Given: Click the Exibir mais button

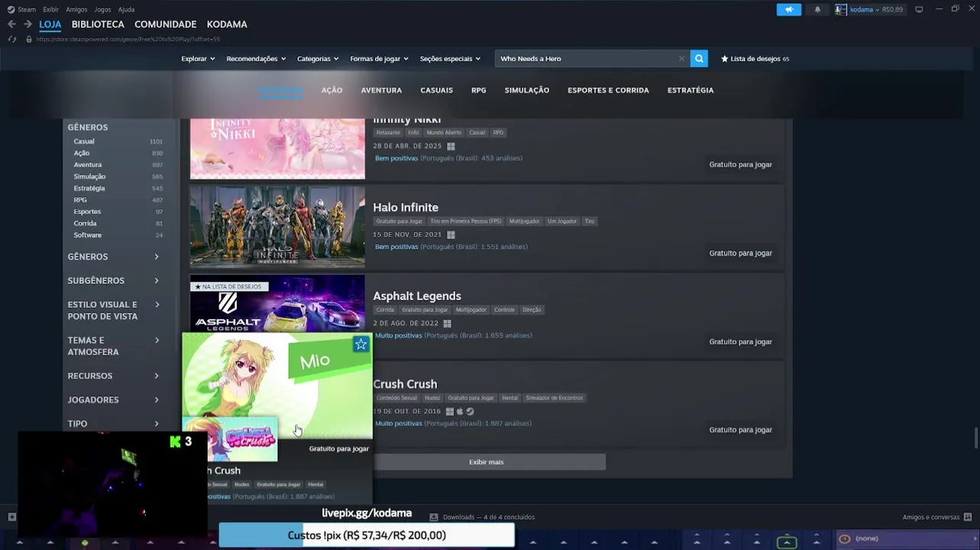Looking at the screenshot, I should 486,462.
